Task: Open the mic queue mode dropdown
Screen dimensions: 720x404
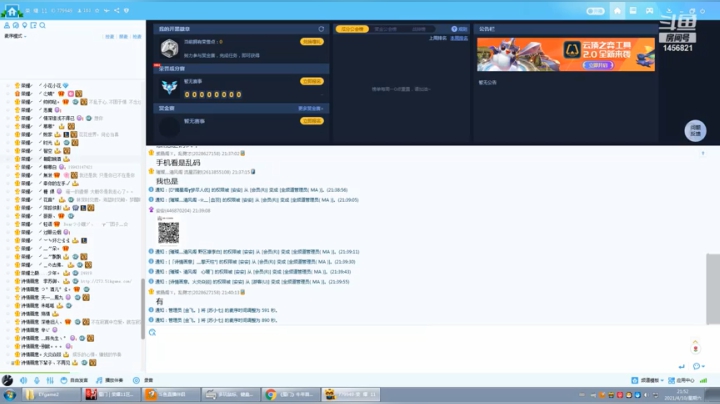Action: coord(15,36)
